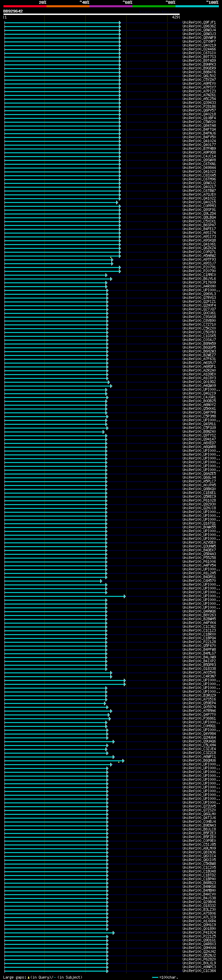222x980 pixels.
Task: Select hit label UniRef100_A7F631
Action: point(199,359)
